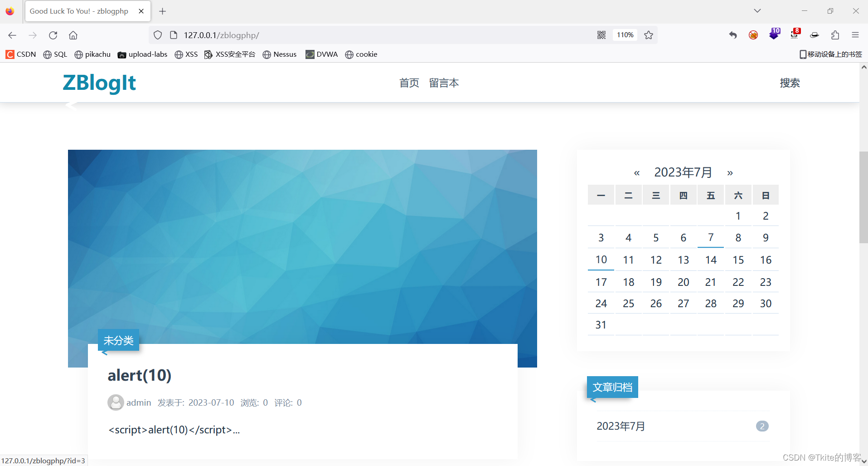Switch to the 留言本 navigation item

pyautogui.click(x=444, y=83)
